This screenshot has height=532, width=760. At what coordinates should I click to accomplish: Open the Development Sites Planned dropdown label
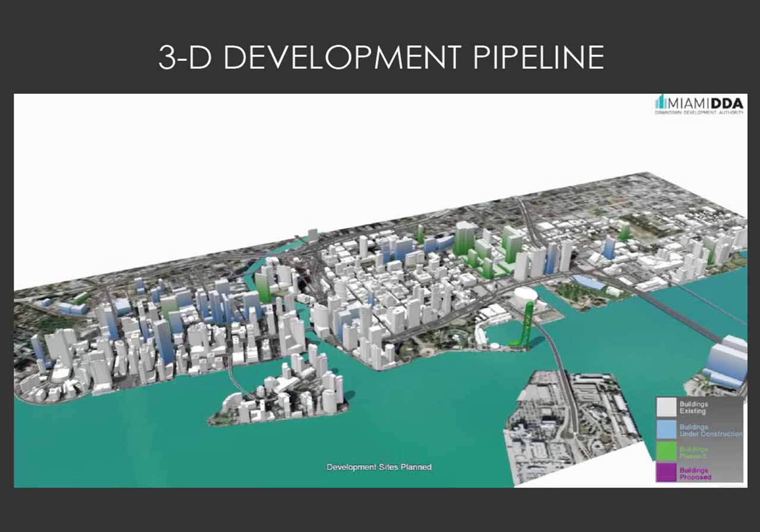(379, 467)
